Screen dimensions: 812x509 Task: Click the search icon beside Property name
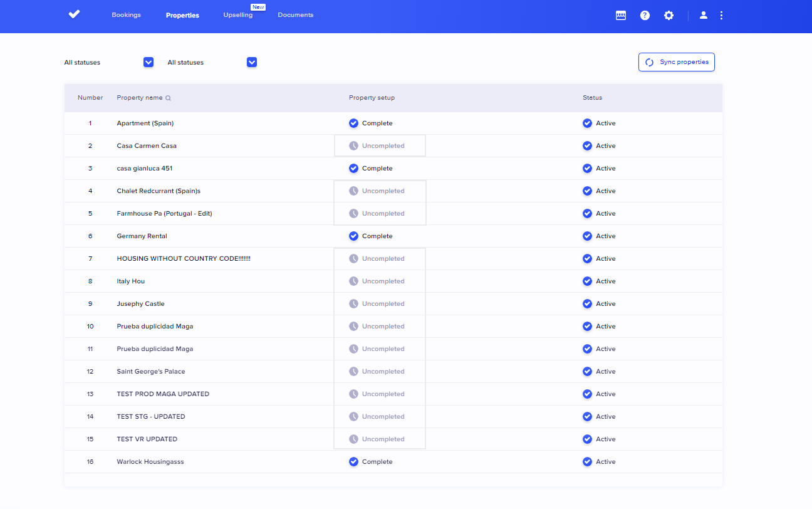168,98
